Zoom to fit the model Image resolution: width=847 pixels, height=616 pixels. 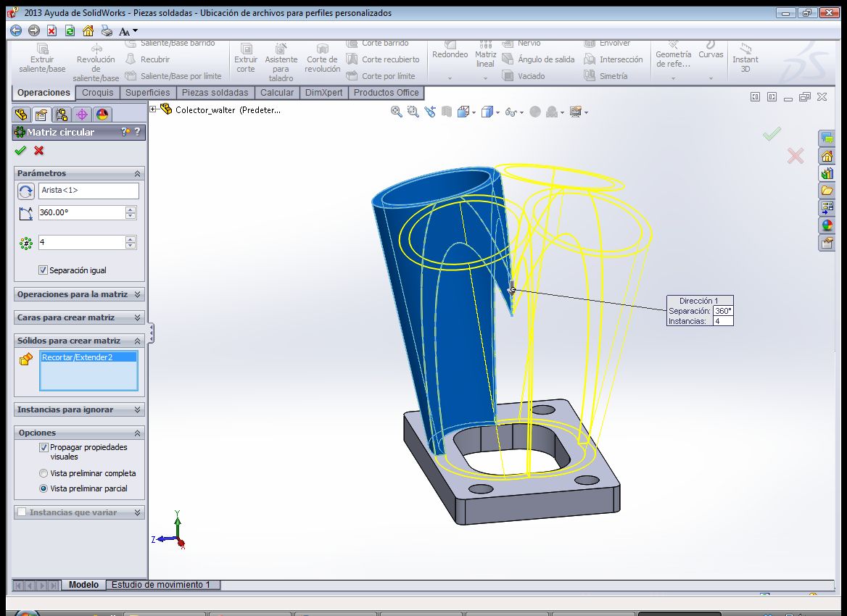click(397, 112)
